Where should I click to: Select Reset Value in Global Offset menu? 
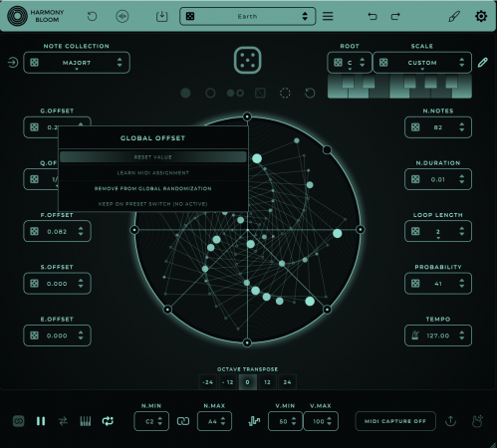point(153,157)
